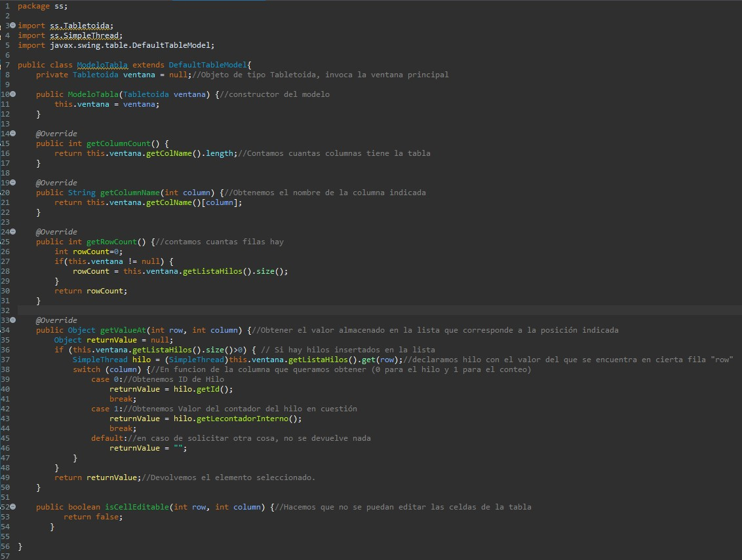Click the 'return false' statement on line 53
Screen dimensions: 742x560
coord(93,517)
